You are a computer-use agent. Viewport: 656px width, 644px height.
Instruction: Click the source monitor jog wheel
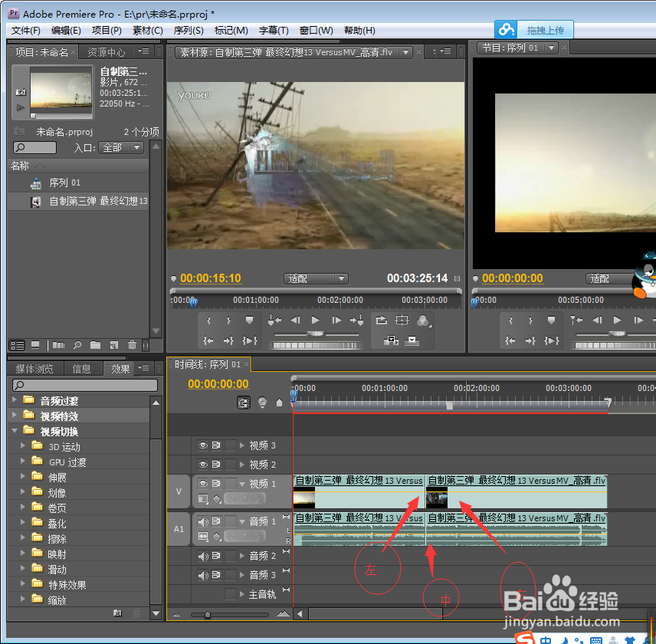click(x=317, y=346)
